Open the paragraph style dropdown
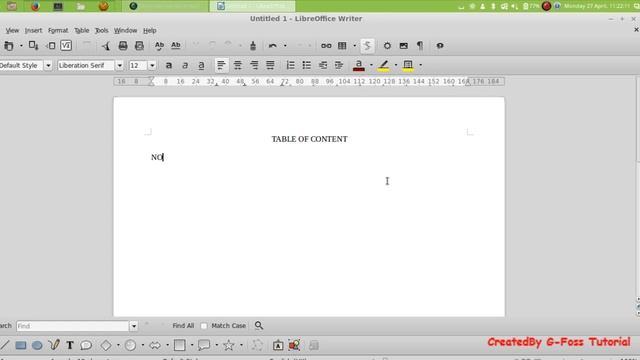Screen dimensions: 640x360 click(48, 65)
